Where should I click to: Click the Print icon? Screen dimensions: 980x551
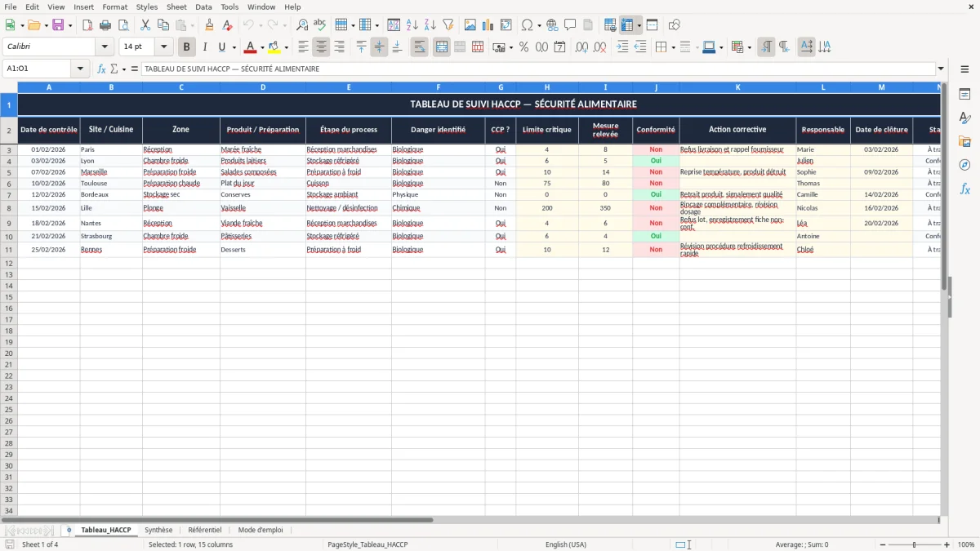click(x=105, y=25)
